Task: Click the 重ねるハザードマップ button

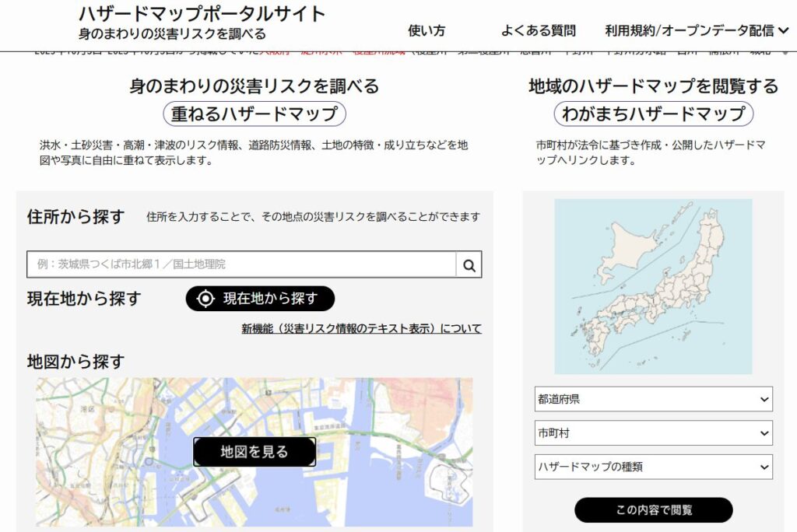Action: (x=255, y=114)
